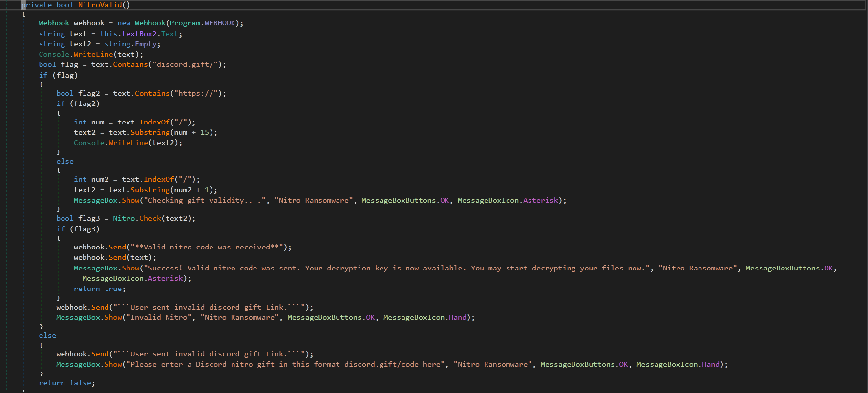This screenshot has width=868, height=393.
Task: Click 'int num2' variable declaration
Action: [91, 179]
